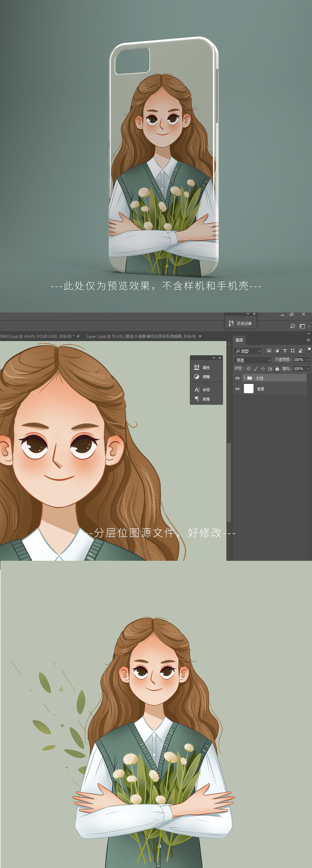Open the fill slider dropdown arrow

(308, 369)
